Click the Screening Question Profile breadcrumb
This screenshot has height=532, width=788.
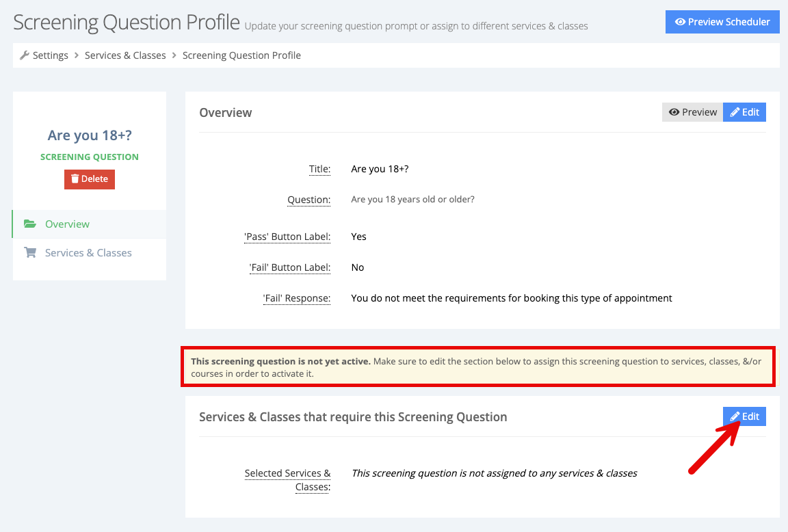pyautogui.click(x=241, y=55)
